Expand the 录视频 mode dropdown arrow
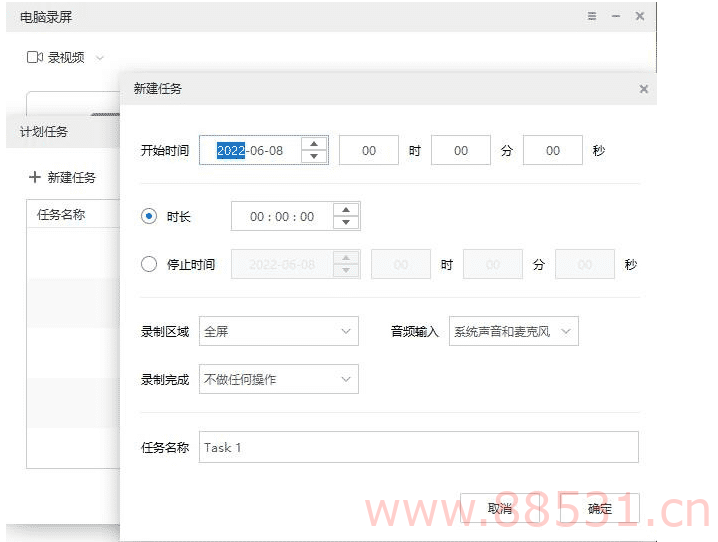 tap(99, 58)
